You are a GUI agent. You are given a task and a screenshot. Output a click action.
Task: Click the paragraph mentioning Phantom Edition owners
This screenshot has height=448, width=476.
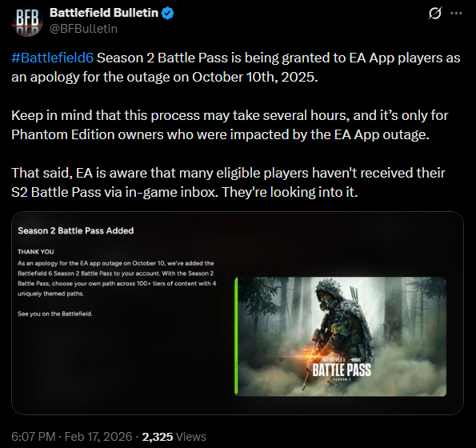click(x=230, y=125)
